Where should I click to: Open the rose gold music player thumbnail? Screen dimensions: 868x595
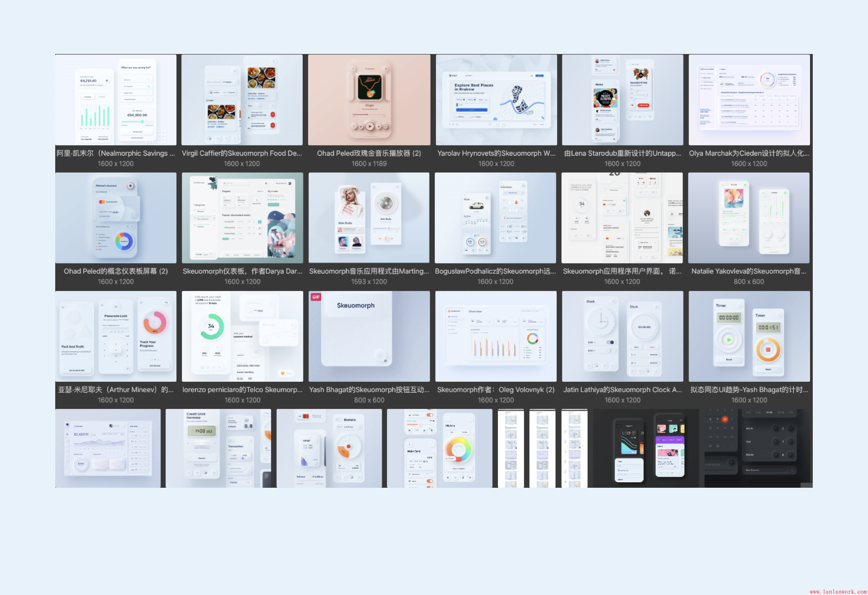coord(369,100)
